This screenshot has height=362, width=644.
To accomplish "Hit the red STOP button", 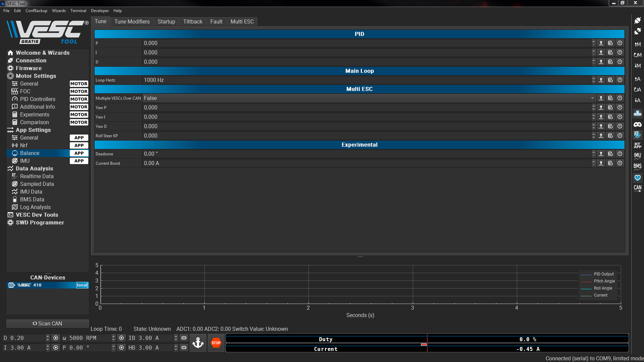I will point(216,343).
